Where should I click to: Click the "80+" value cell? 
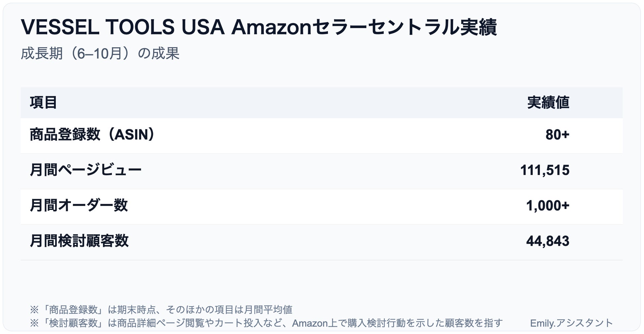[557, 135]
